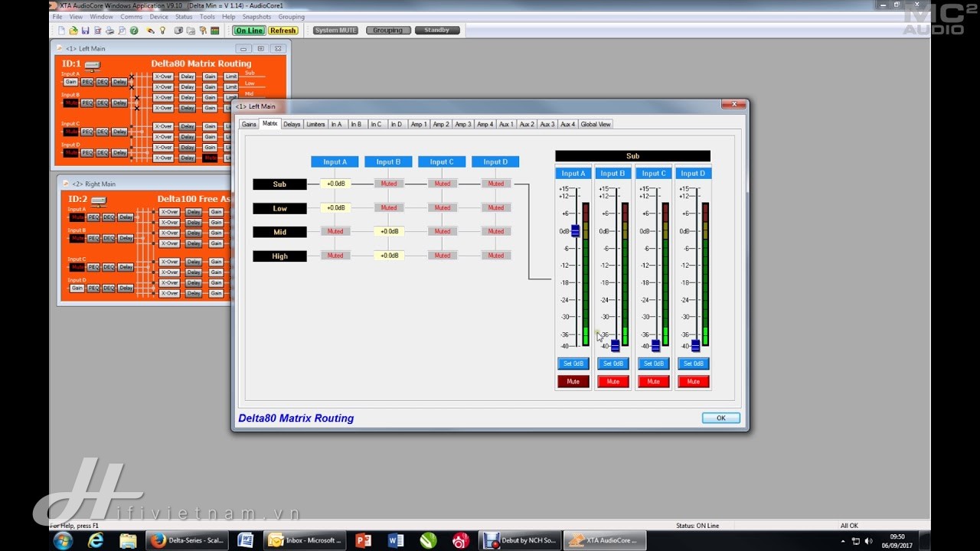Click OK in Matrix Routing dialog
The height and width of the screenshot is (551, 980).
click(x=721, y=418)
